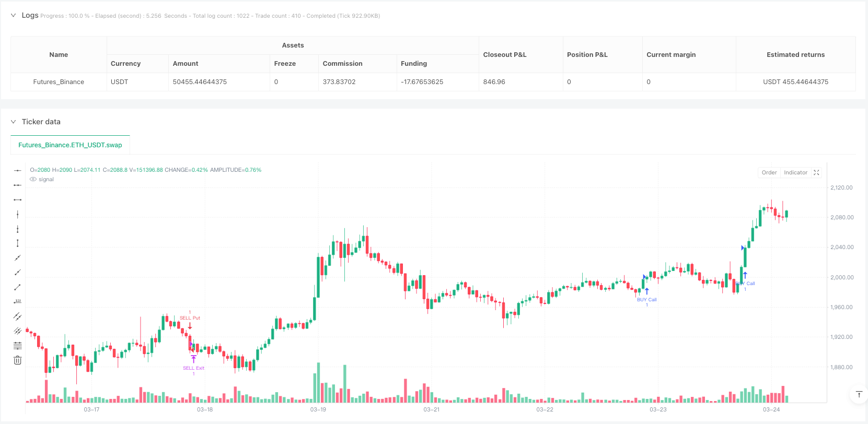Select the diagonal segment line tool
The height and width of the screenshot is (424, 868).
[x=18, y=287]
